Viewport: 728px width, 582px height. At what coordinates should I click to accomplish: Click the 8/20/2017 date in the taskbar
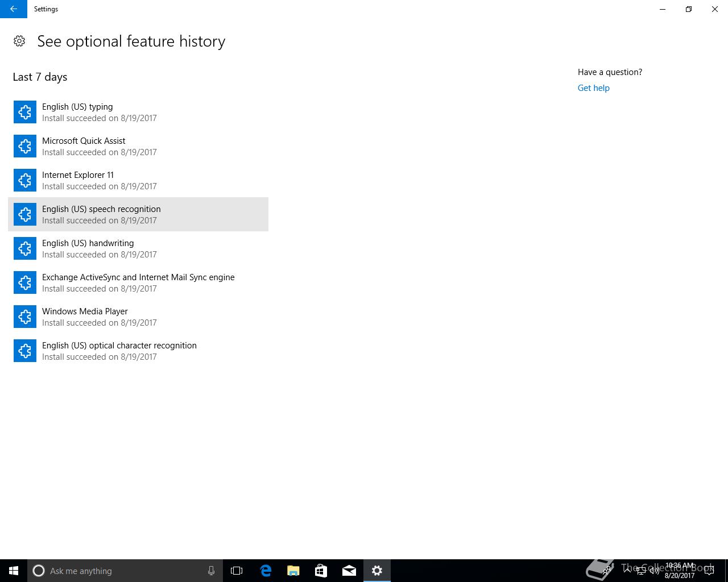pyautogui.click(x=680, y=576)
